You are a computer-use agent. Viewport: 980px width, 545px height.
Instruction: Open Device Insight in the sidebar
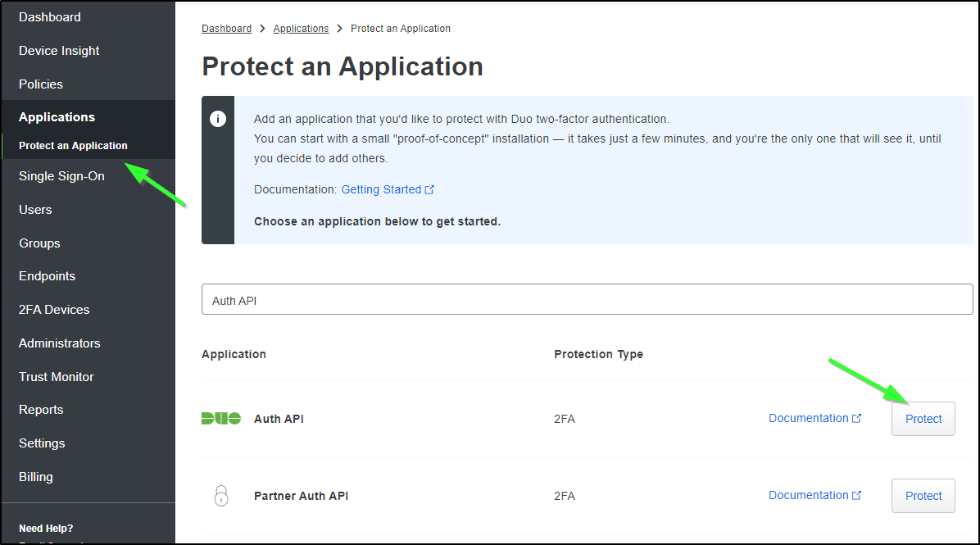pyautogui.click(x=59, y=51)
